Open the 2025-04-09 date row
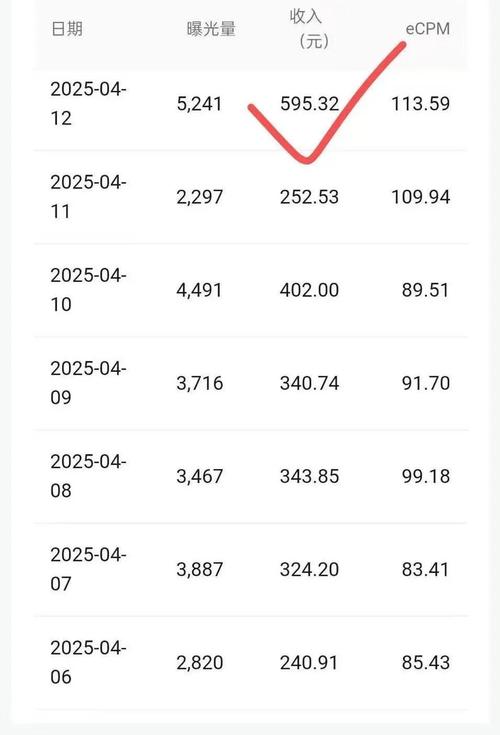The image size is (500, 735). click(x=251, y=383)
